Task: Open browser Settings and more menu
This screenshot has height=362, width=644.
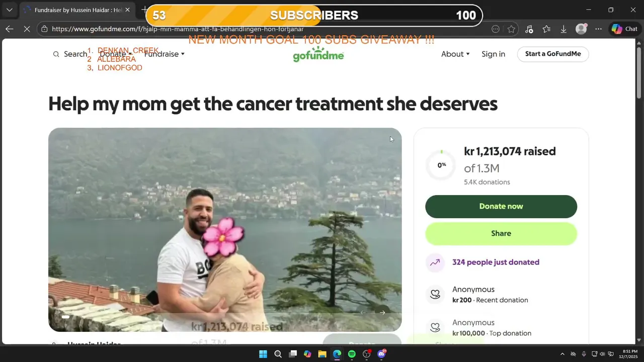Action: (x=598, y=29)
